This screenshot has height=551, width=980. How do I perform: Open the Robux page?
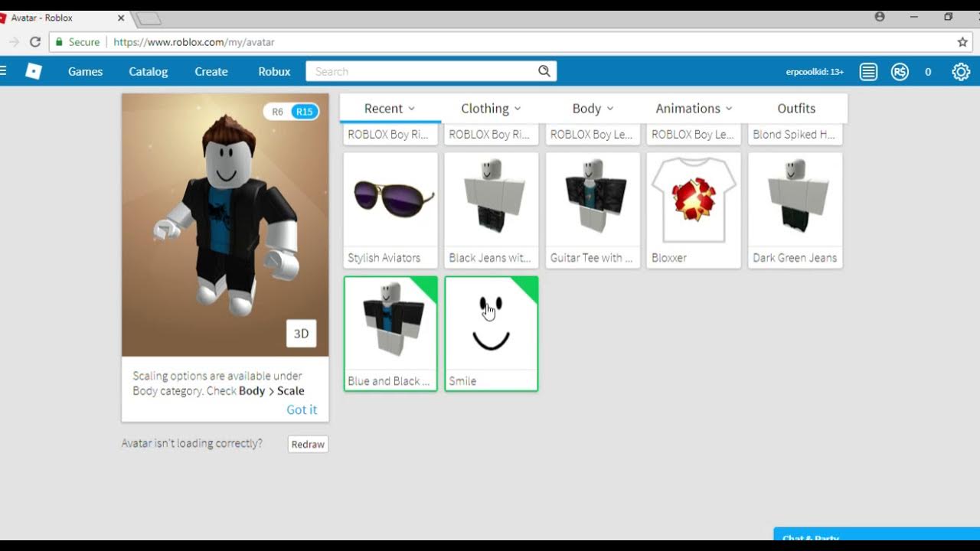point(274,71)
